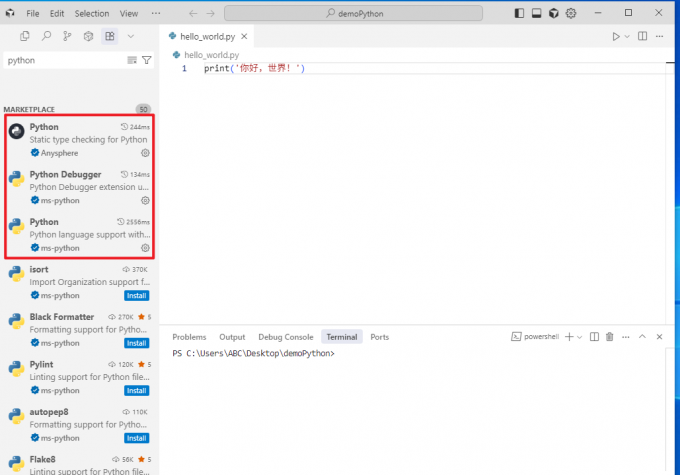The width and height of the screenshot is (680, 475).
Task: Go forward with the right arrow
Action: coord(210,13)
